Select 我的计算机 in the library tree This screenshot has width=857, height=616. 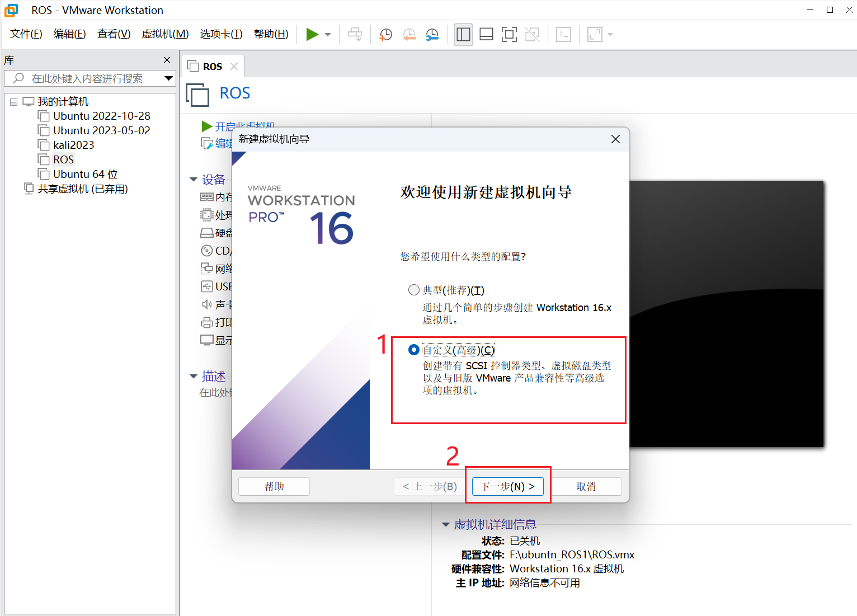[x=63, y=101]
